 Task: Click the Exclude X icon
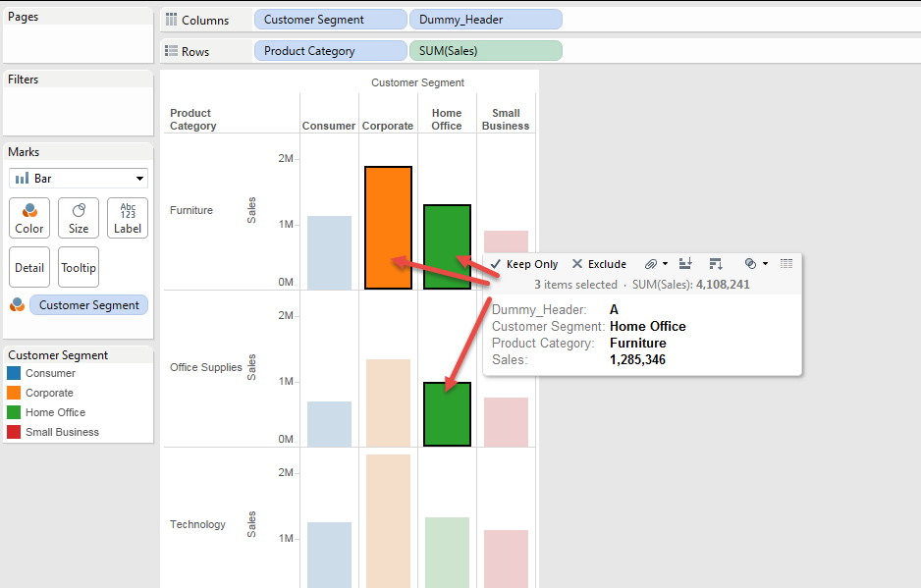[x=577, y=264]
